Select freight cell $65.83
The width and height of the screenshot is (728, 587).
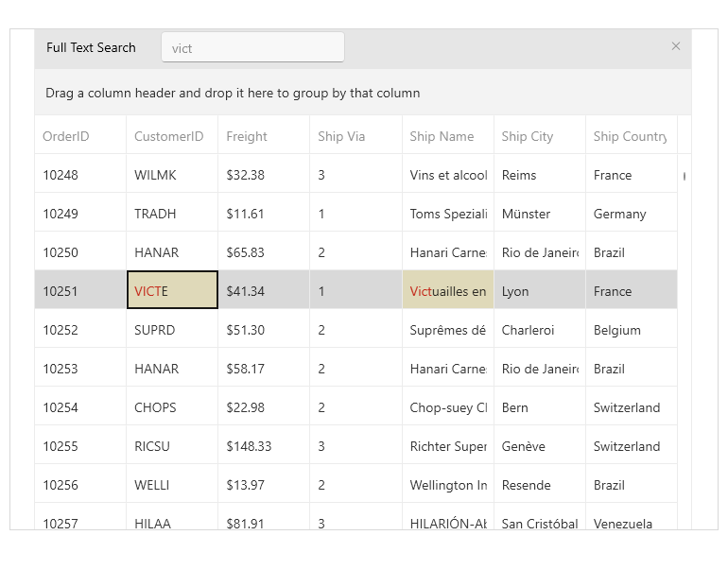point(264,251)
